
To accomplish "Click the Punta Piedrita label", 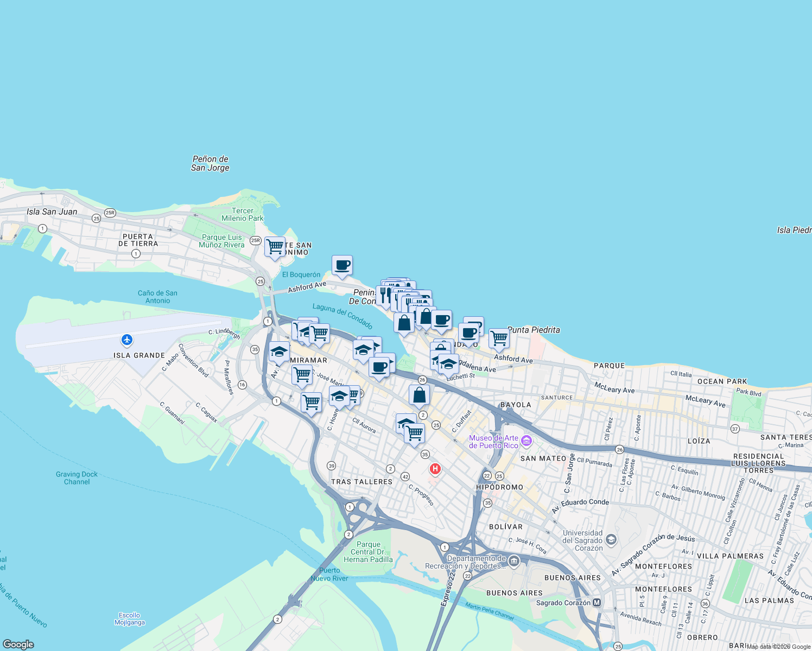I will (x=534, y=330).
